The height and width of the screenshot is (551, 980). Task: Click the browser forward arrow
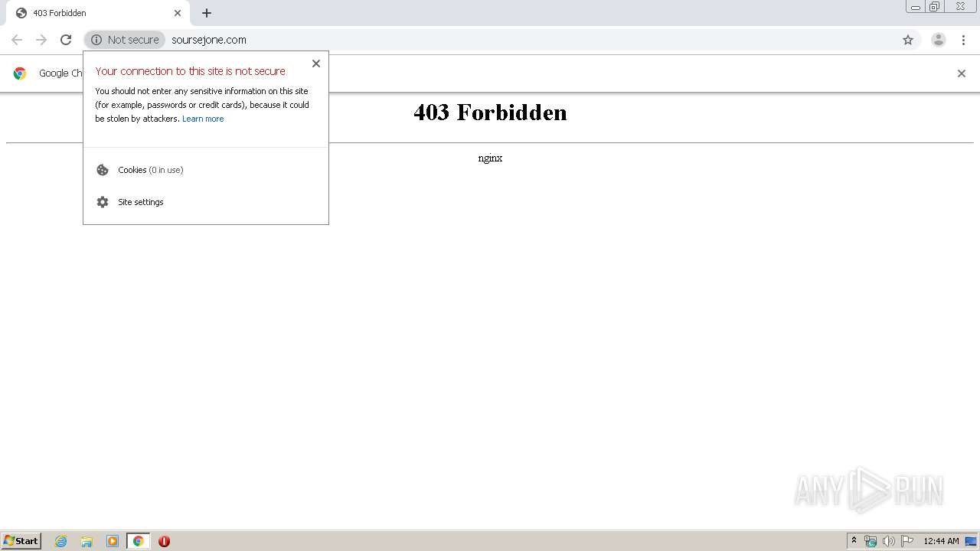41,40
